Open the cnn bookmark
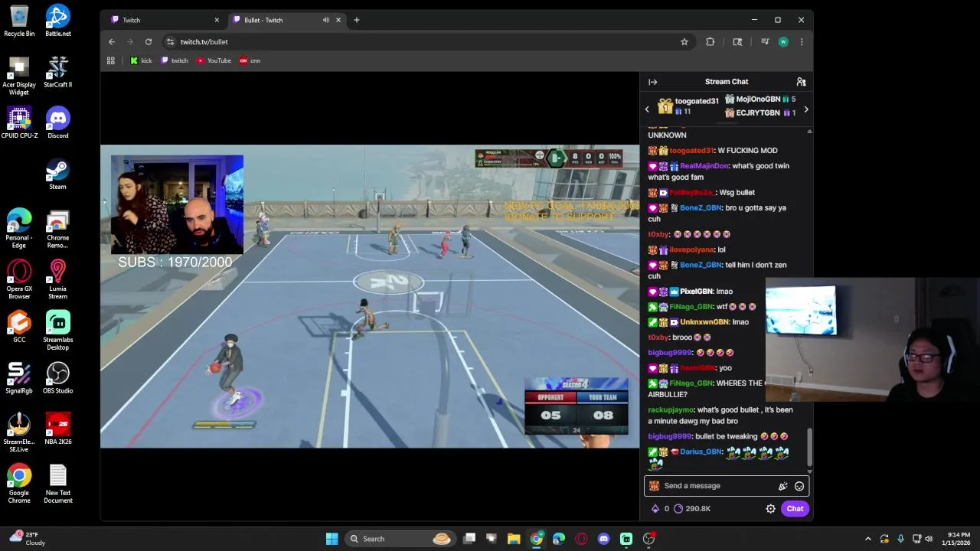 coord(250,60)
